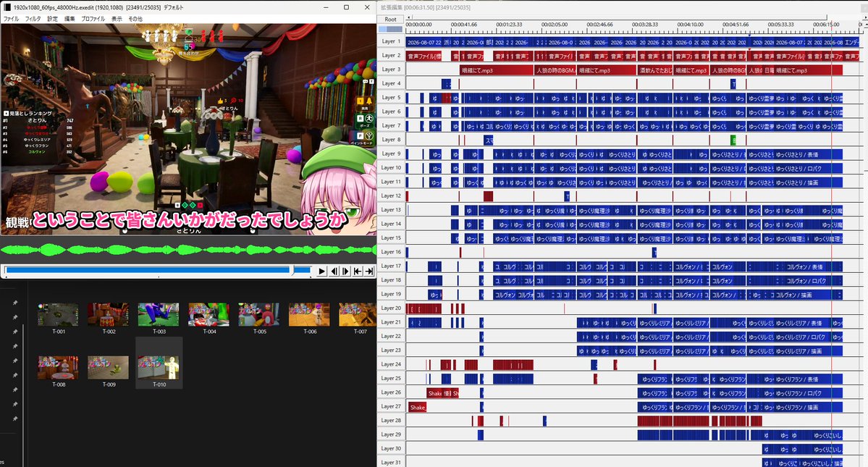
Task: Click the green audio waveform display
Action: pos(188,250)
